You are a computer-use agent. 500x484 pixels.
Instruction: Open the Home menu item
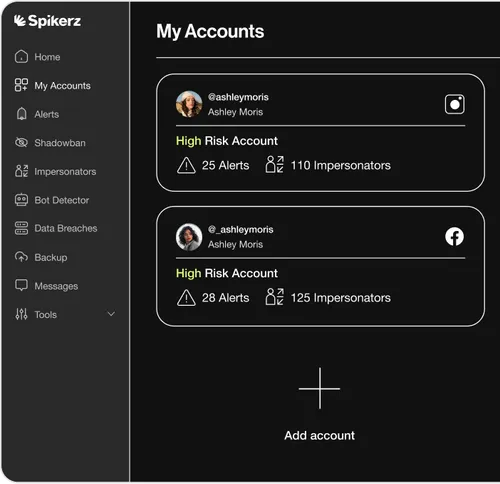click(47, 57)
